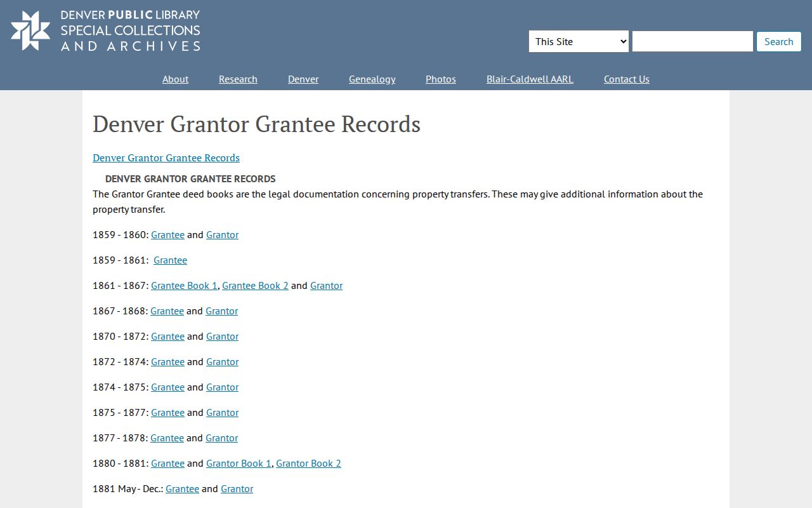Open the 1875 - 1877 Grantor link

click(x=223, y=412)
